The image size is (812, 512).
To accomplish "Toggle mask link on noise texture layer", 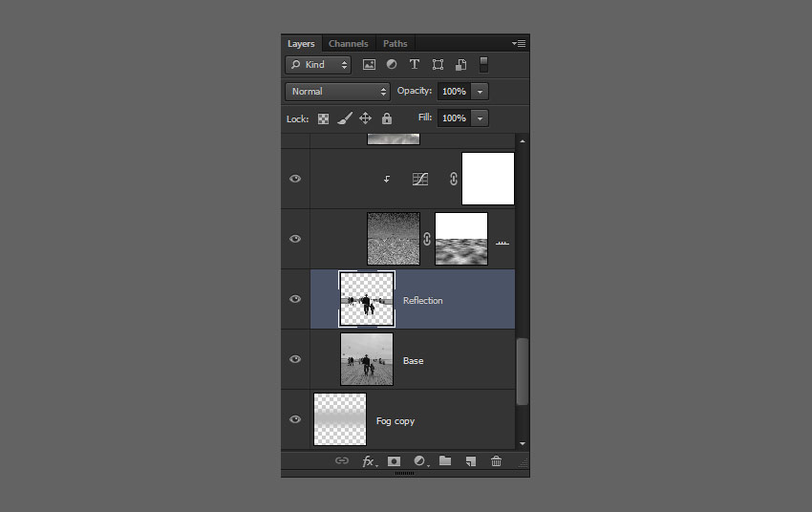I will [x=427, y=239].
